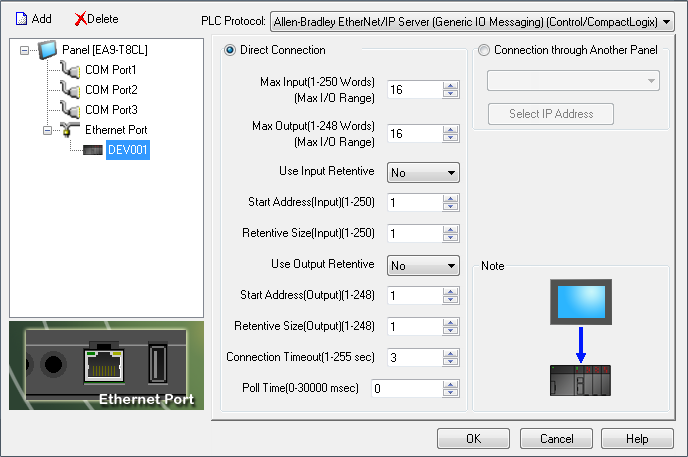
Task: Click the COM Port3 connector icon
Action: (70, 110)
